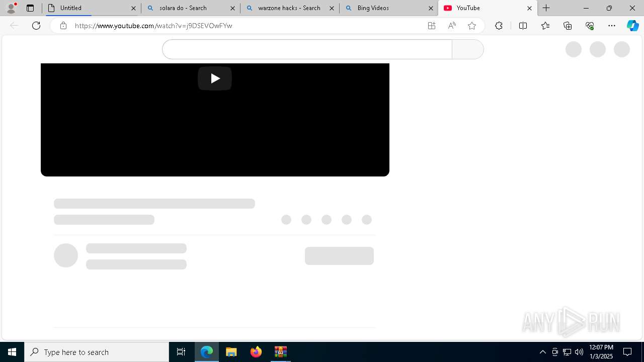Click the address bar URL
Viewport: 644px width, 362px height.
click(153, 26)
